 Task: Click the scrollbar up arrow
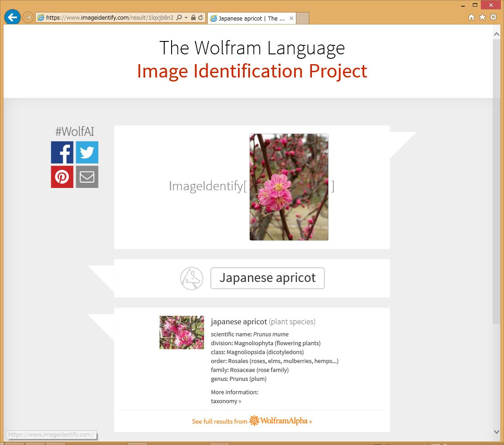[496, 34]
